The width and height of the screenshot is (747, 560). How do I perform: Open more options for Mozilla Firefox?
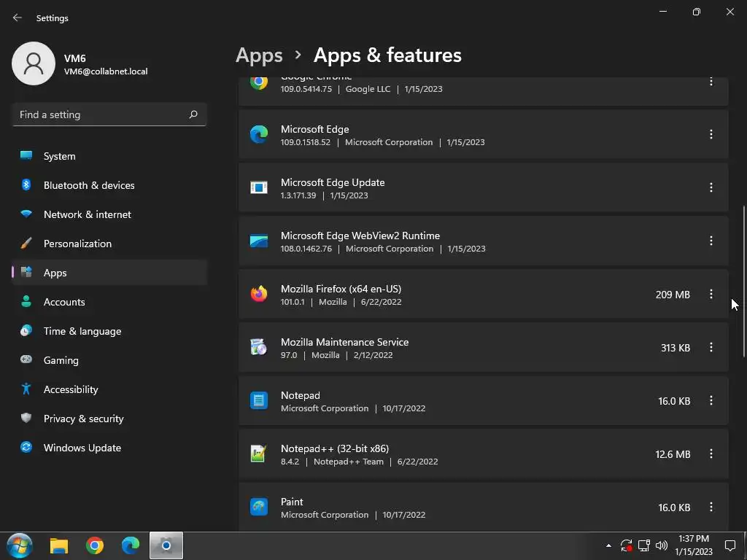711,295
